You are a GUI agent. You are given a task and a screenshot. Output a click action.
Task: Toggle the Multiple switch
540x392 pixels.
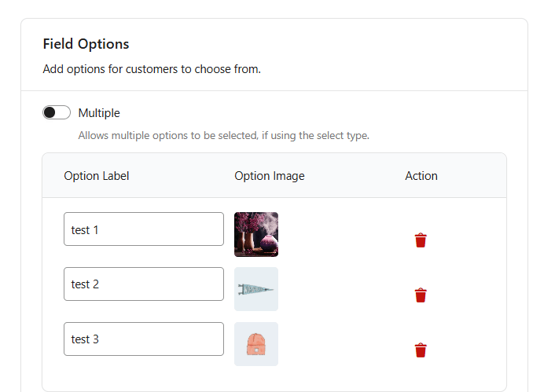[x=57, y=113]
